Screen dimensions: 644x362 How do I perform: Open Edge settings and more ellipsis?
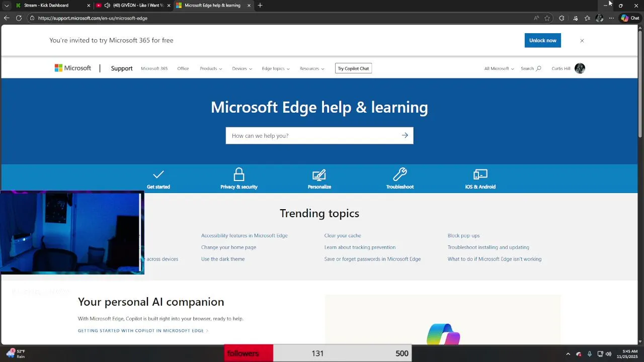point(611,18)
